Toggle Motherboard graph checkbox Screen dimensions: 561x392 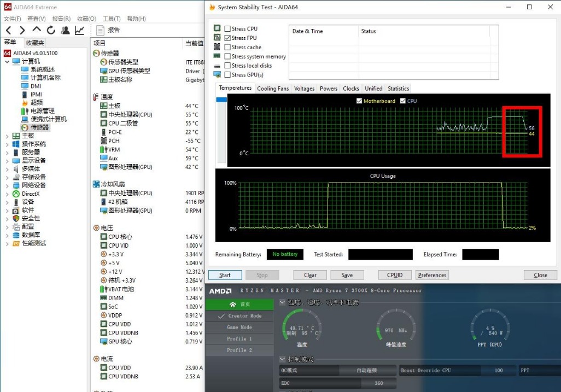coord(359,101)
